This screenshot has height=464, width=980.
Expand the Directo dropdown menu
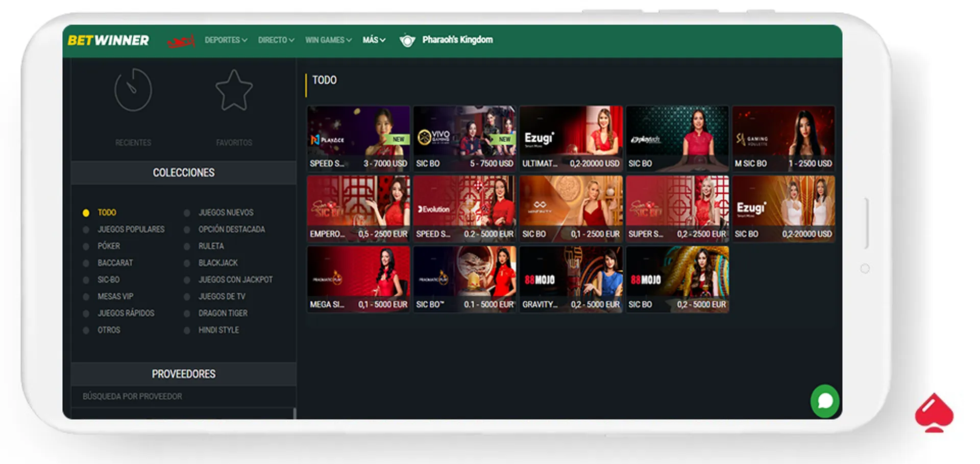click(276, 40)
